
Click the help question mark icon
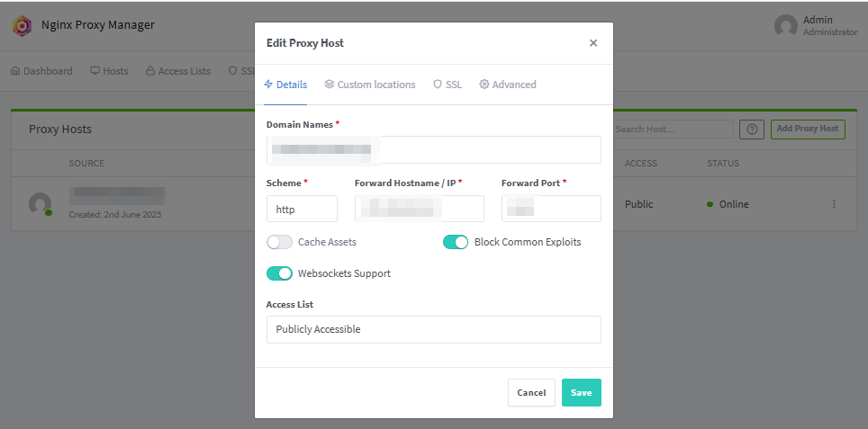(x=752, y=130)
